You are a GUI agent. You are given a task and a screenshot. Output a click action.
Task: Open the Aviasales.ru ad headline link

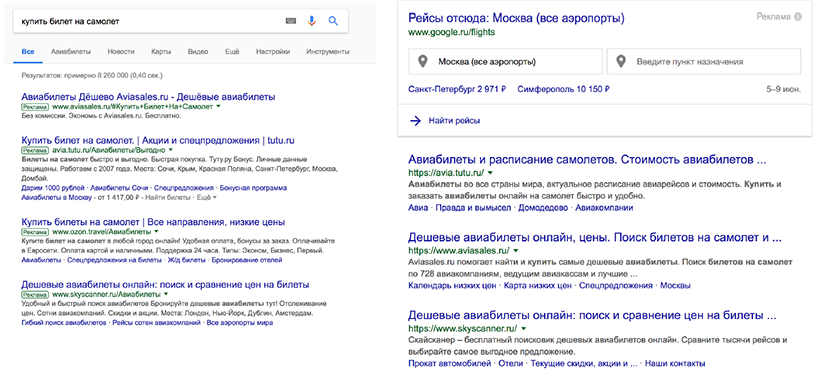[x=148, y=97]
